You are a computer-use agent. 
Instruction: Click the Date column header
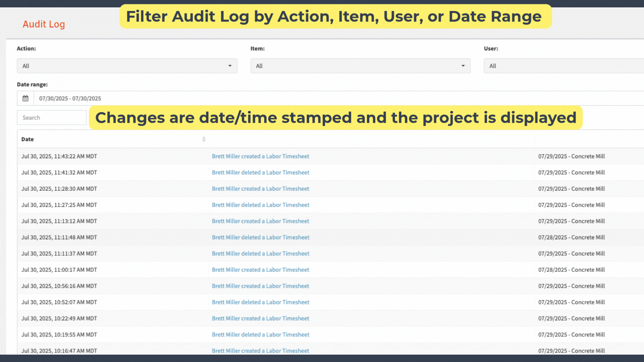(28, 139)
